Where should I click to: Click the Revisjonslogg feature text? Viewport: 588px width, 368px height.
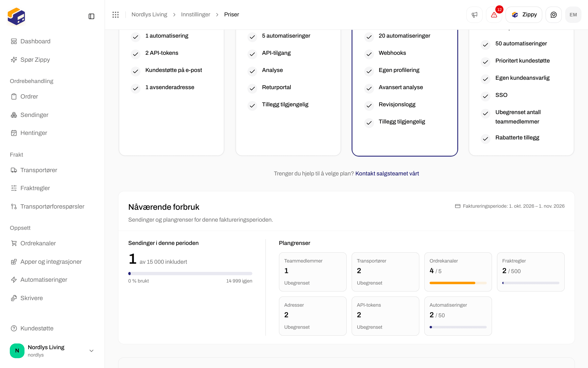pos(397,105)
